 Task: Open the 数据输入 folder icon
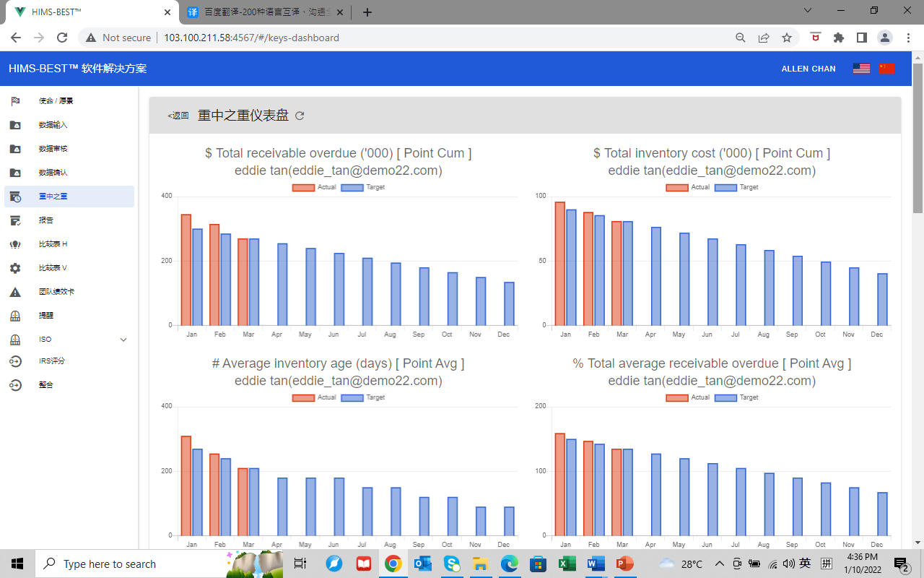pyautogui.click(x=15, y=125)
